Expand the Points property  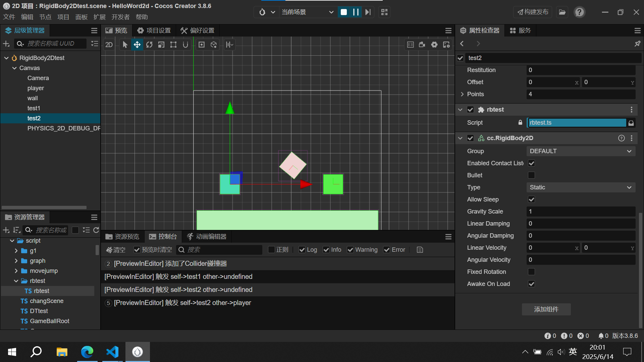[x=462, y=94]
